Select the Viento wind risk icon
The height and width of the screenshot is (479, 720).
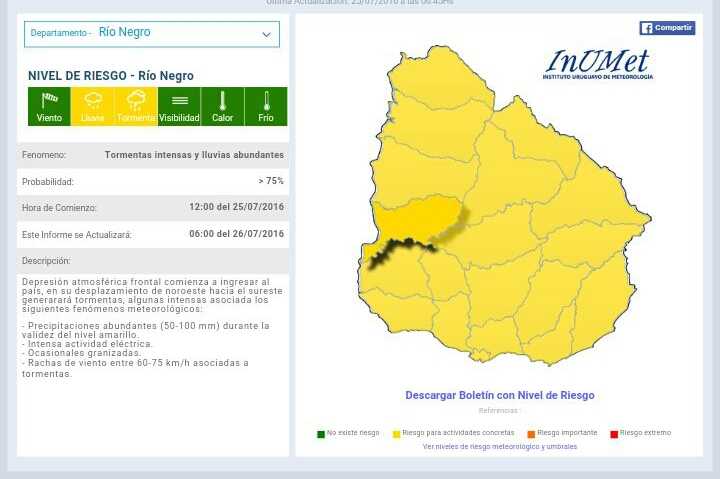click(49, 106)
